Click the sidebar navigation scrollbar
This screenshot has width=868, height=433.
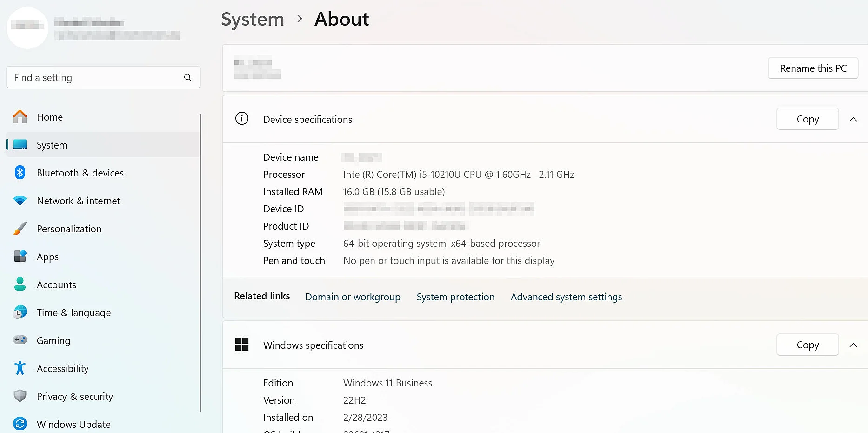point(200,263)
